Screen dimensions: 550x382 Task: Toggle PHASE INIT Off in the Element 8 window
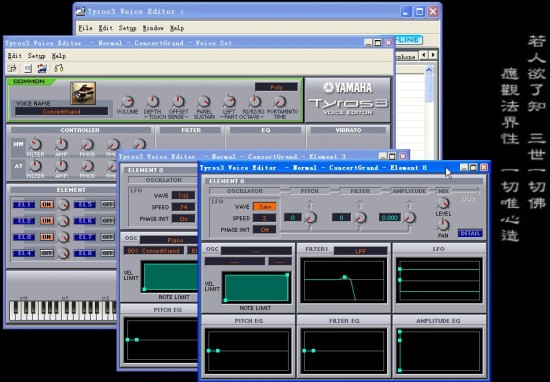point(264,230)
